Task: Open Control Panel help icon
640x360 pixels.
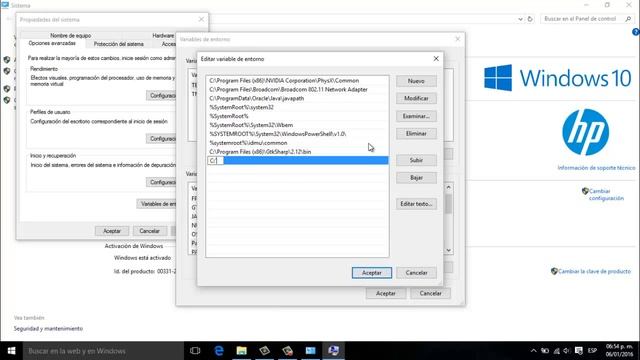Action: (x=636, y=32)
